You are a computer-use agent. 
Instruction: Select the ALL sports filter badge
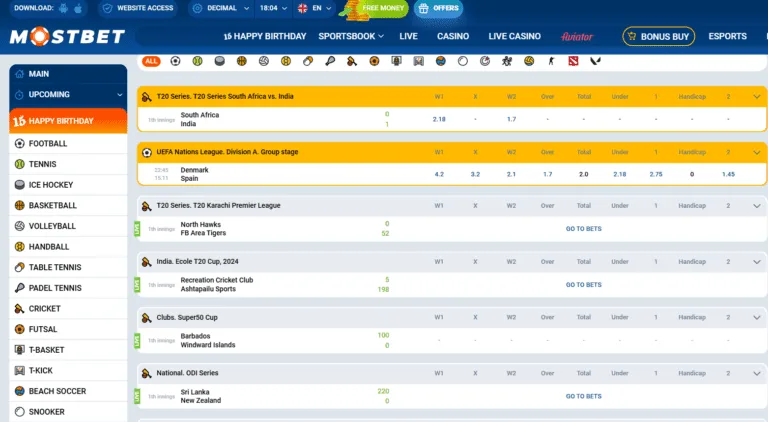pos(151,61)
